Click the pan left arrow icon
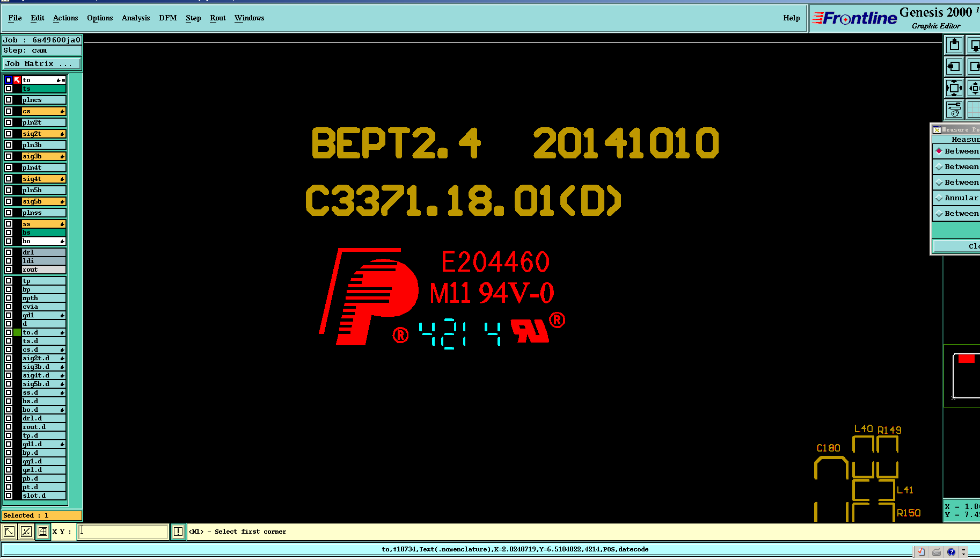The image size is (980, 560). tap(954, 67)
